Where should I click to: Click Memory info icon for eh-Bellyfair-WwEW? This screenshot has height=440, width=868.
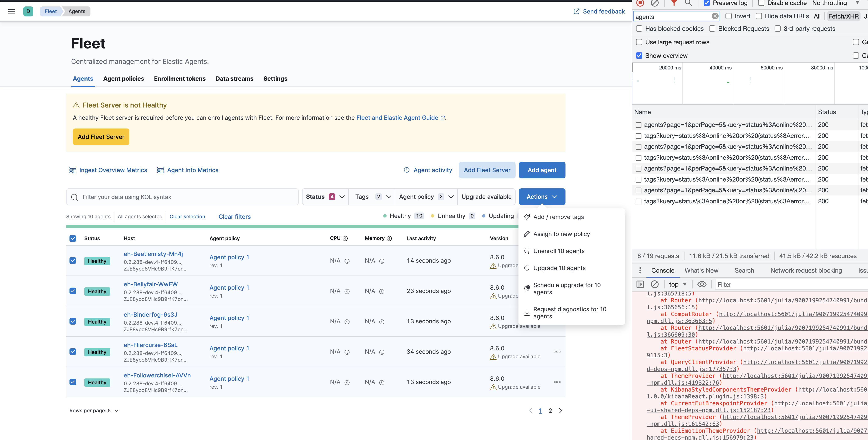pos(382,291)
